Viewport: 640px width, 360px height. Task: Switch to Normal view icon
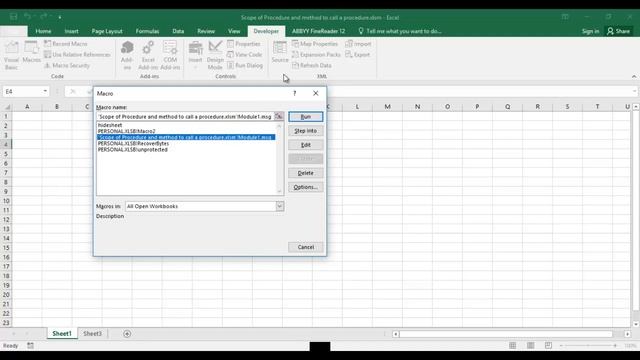pyautogui.click(x=513, y=346)
